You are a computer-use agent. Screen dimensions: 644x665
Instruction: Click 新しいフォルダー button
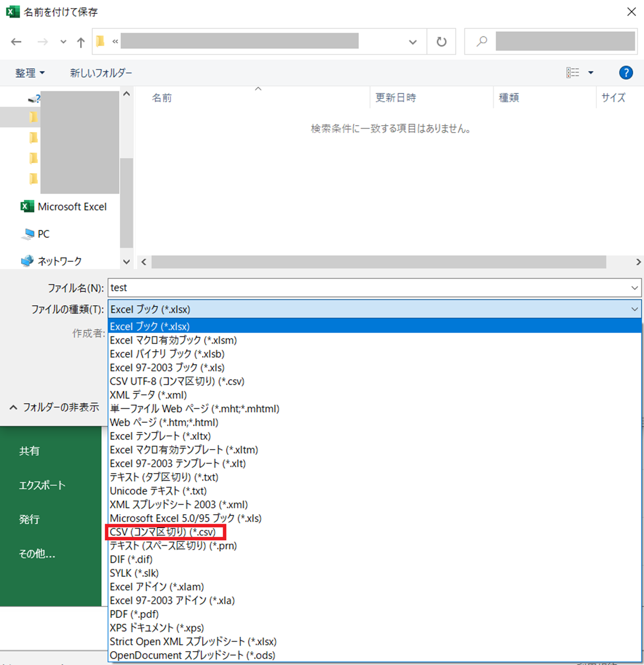coord(101,73)
